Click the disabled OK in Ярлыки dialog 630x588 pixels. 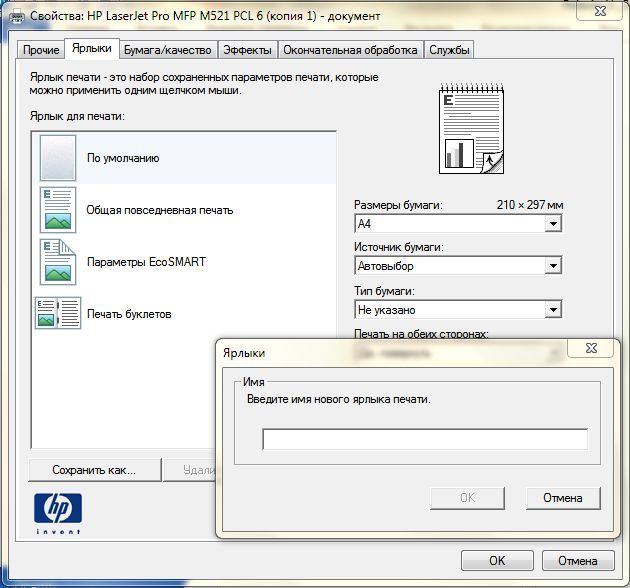point(467,498)
